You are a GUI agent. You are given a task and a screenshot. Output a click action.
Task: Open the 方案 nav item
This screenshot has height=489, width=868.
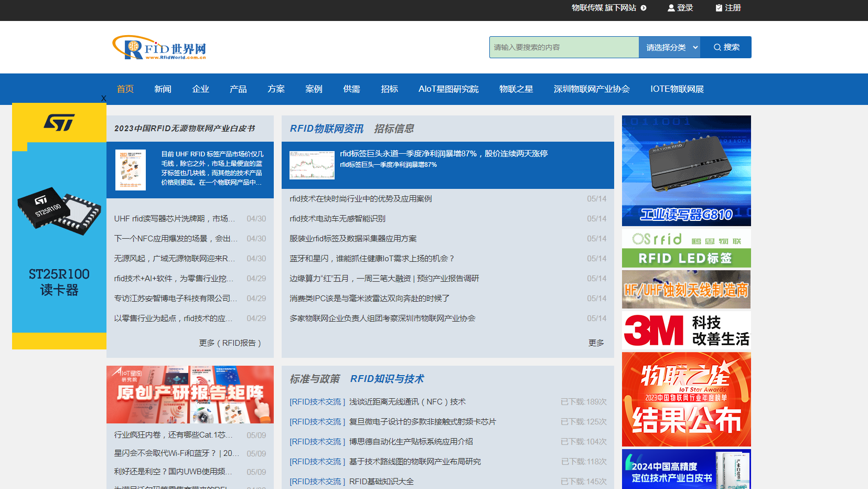276,89
